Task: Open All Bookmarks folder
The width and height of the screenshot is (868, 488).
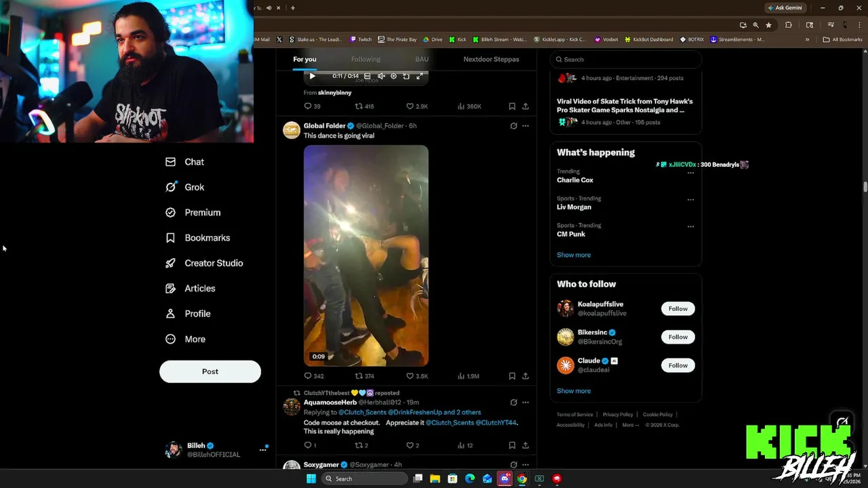Action: 842,39
